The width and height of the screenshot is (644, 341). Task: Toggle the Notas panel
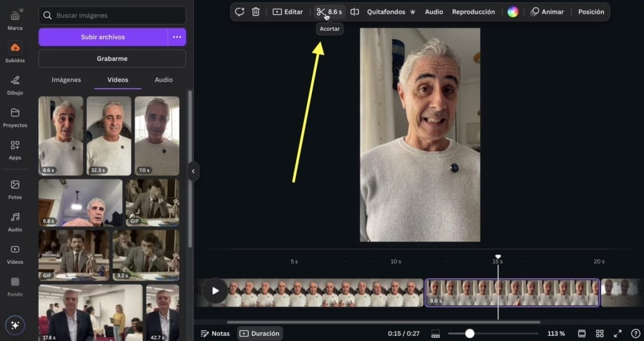[x=215, y=333]
